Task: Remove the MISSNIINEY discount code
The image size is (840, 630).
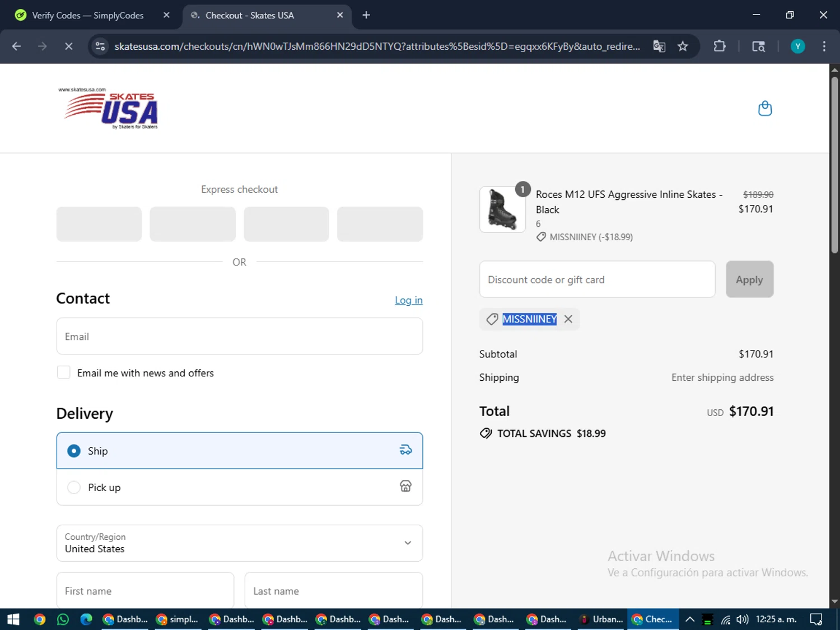Action: pyautogui.click(x=568, y=319)
